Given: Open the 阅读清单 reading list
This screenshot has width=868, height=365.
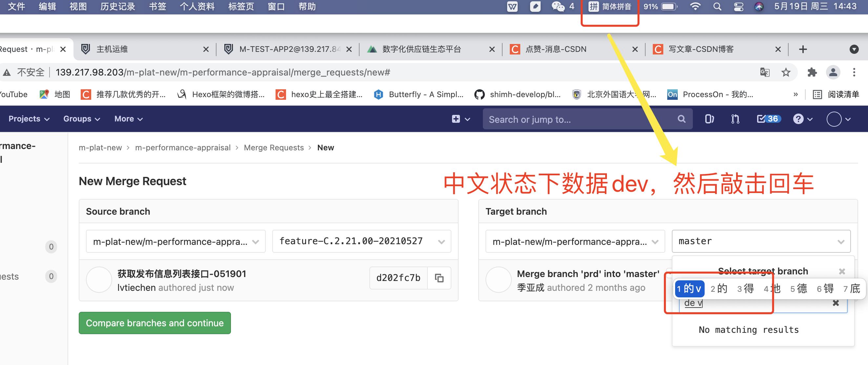Looking at the screenshot, I should (x=836, y=94).
